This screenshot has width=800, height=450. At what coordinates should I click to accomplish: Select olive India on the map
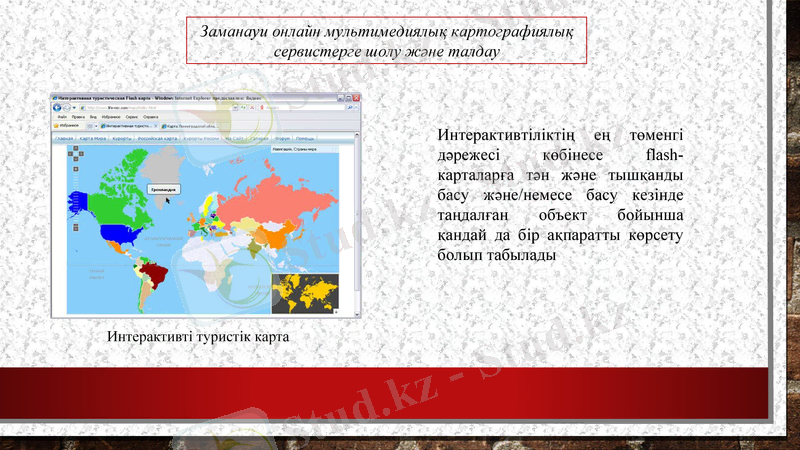click(x=254, y=250)
